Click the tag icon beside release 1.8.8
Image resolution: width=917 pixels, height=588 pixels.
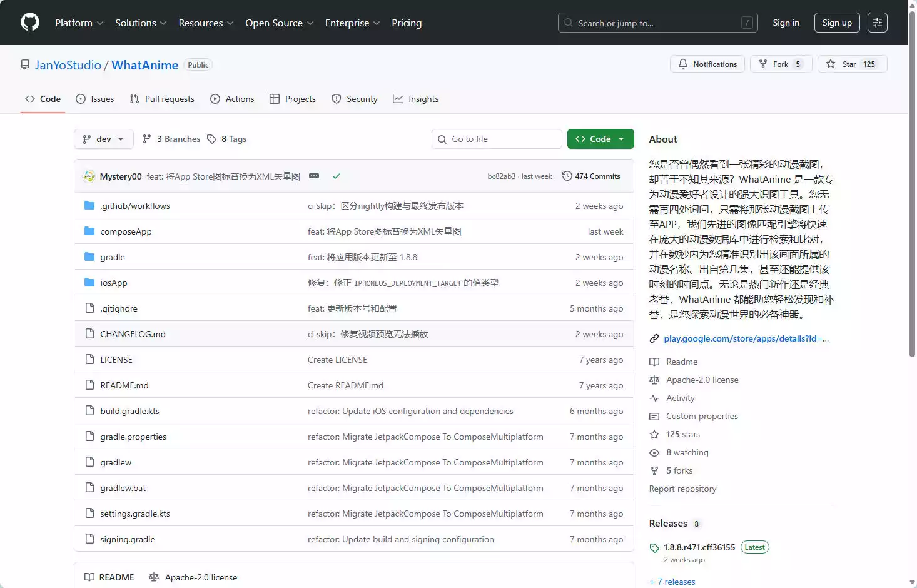pos(654,548)
